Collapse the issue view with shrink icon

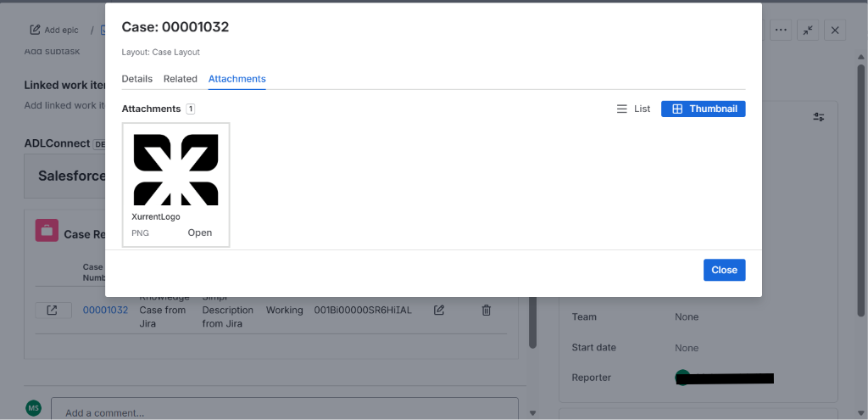808,30
